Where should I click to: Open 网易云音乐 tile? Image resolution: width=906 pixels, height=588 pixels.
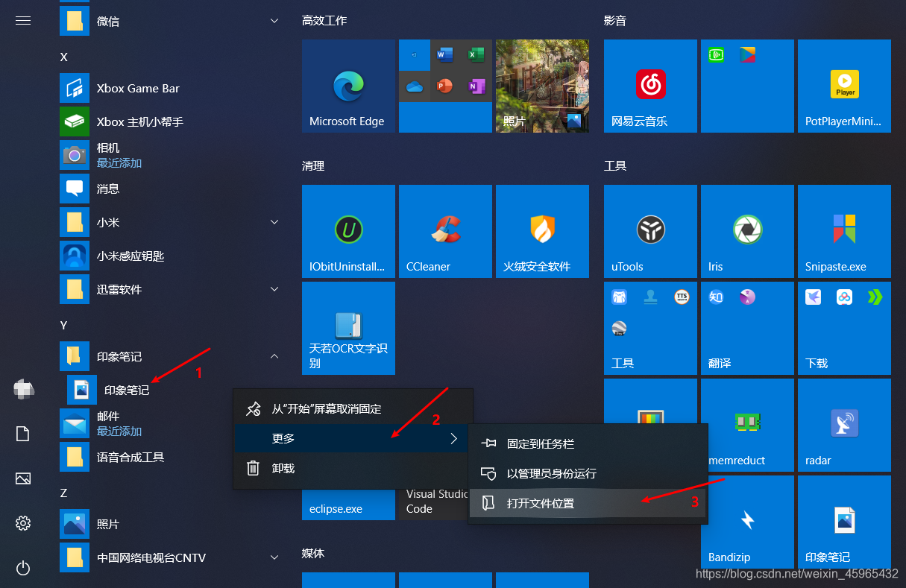coord(650,86)
